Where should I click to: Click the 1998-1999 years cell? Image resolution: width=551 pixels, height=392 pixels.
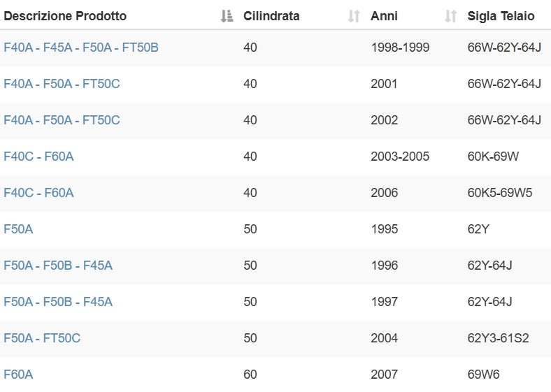click(x=400, y=48)
